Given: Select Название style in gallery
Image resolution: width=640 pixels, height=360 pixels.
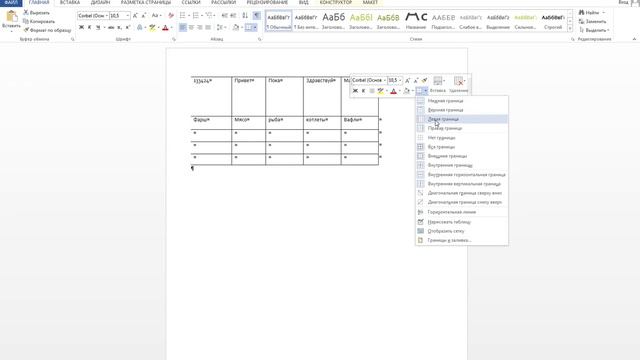Looking at the screenshot, I should (x=416, y=21).
